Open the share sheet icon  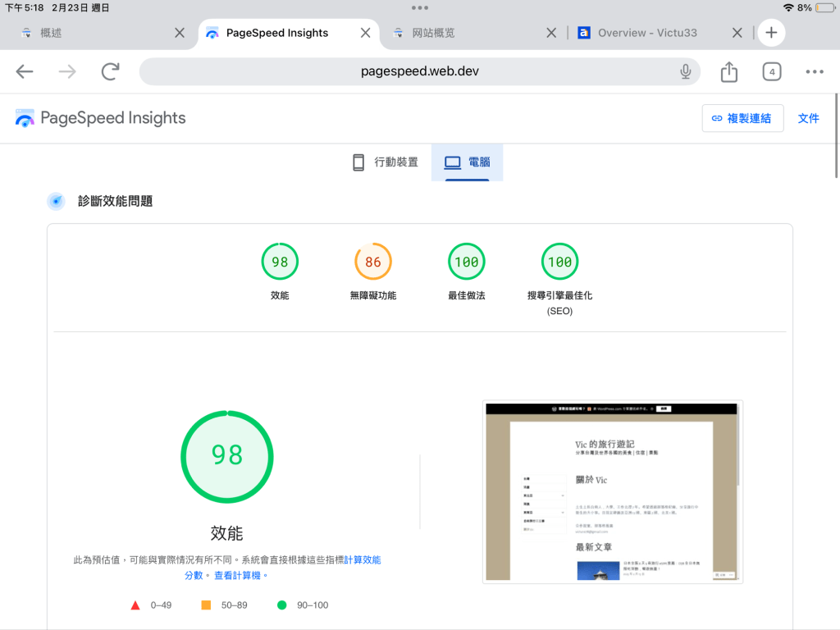729,72
